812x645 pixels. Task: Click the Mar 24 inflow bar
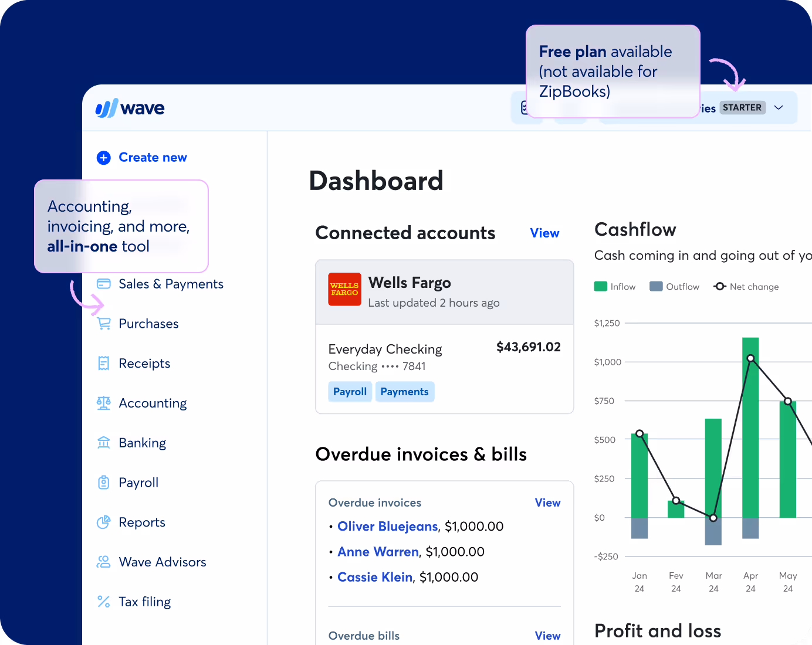[x=713, y=468]
